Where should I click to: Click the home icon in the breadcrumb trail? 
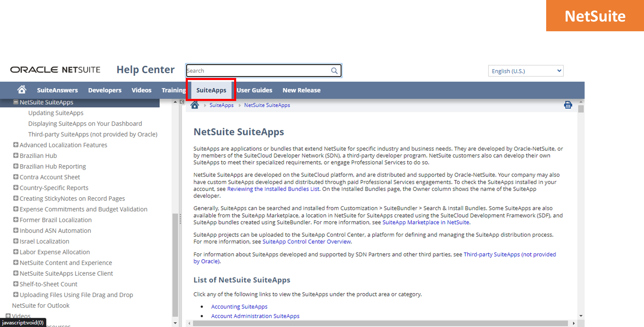195,105
